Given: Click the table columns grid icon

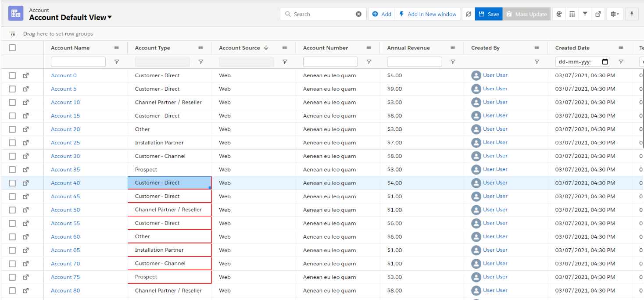Looking at the screenshot, I should [x=572, y=14].
